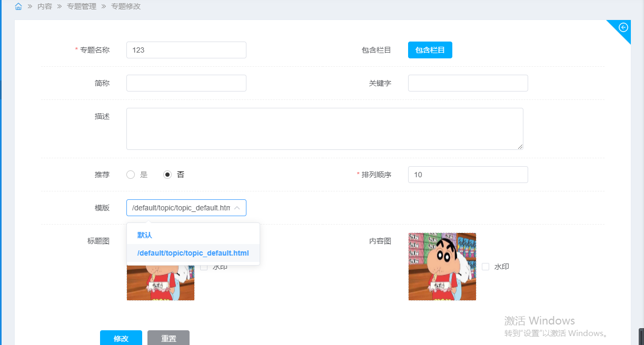Click the 描述 text area
644x345 pixels.
(324, 129)
